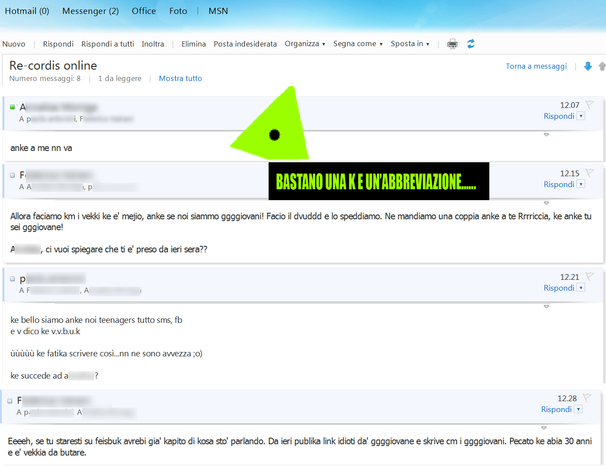Click status icon of 12.21 sender
This screenshot has height=466, width=606.
click(12, 279)
